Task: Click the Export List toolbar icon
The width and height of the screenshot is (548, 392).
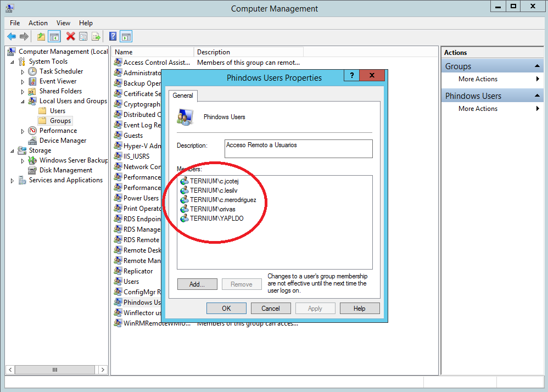Action: 96,37
